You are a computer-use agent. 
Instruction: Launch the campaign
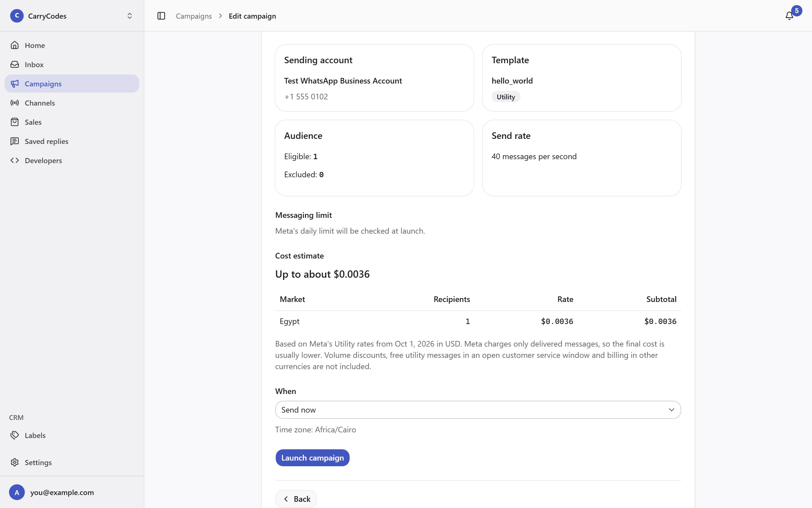[312, 457]
